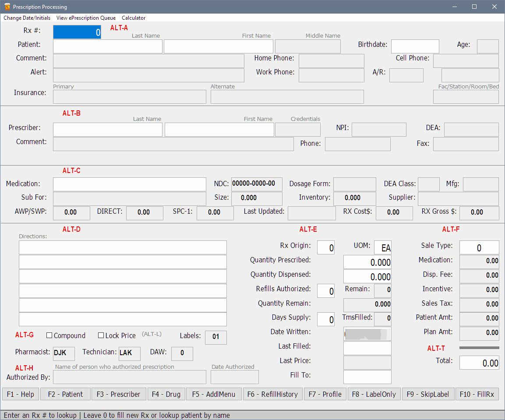Viewport: 505px width, 420px height.
Task: Click the Cell Phone field
Action: (x=466, y=61)
